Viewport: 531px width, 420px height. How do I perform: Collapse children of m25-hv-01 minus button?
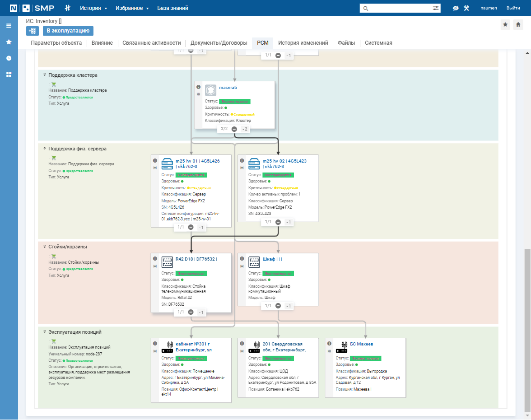191,227
